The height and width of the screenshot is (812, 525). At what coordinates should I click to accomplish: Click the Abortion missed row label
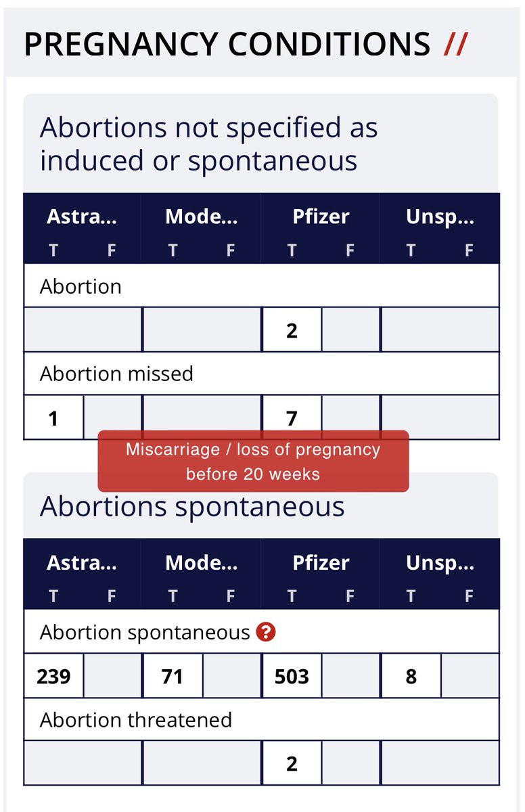116,374
